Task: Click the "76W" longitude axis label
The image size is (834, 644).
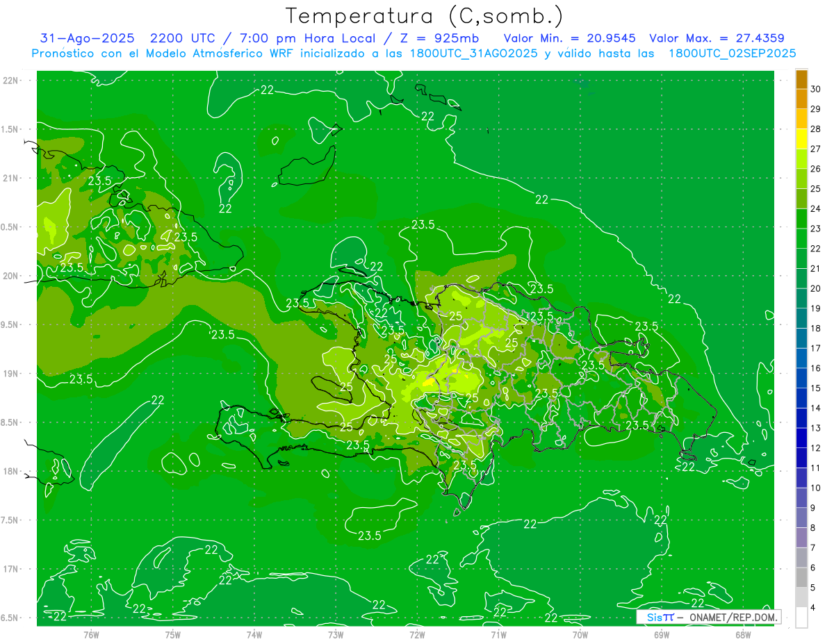Action: click(91, 635)
